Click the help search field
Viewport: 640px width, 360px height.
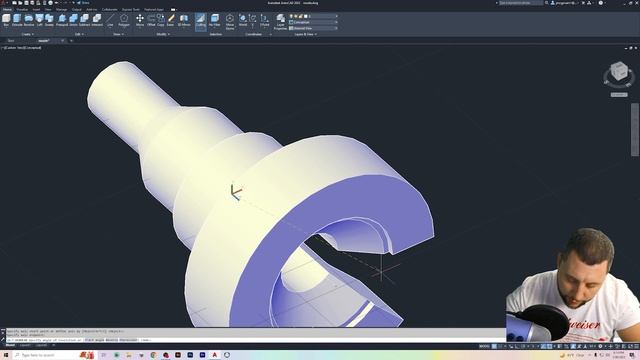[521, 3]
